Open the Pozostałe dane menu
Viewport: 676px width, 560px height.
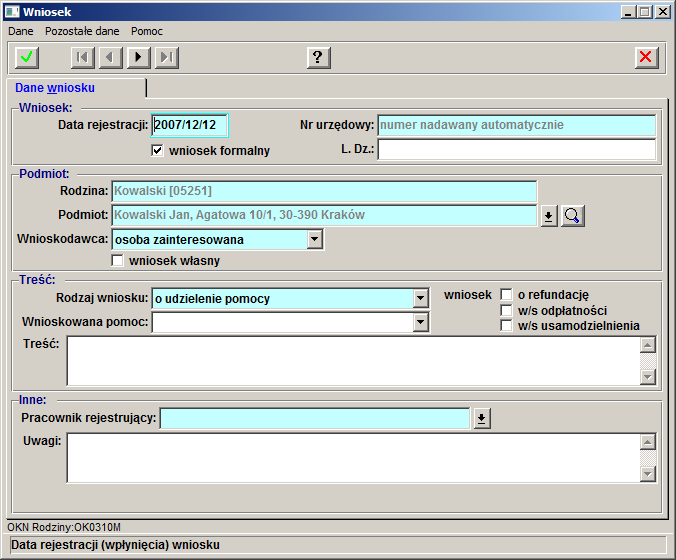click(x=82, y=31)
